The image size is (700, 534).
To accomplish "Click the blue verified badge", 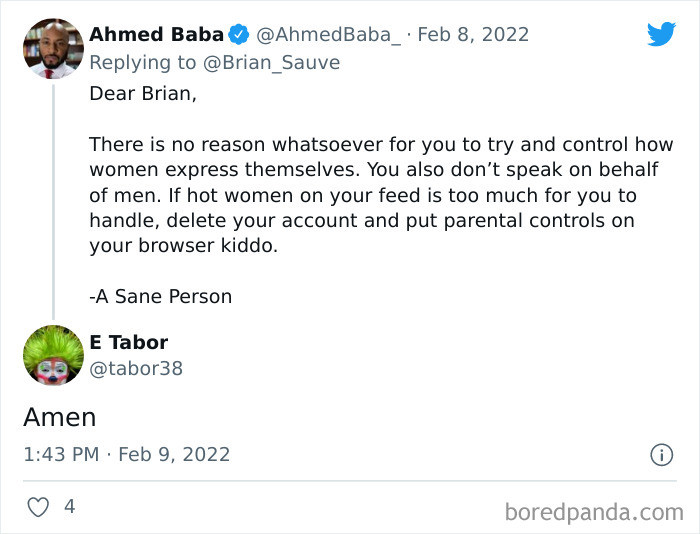I will pos(239,35).
